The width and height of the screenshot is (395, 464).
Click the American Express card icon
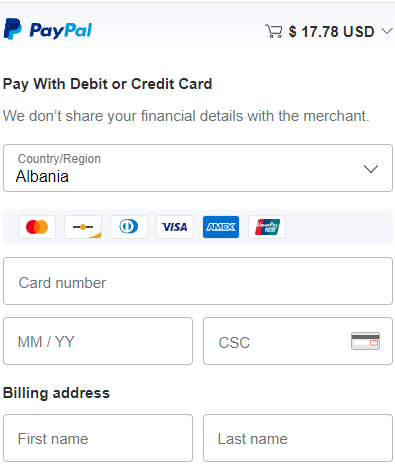click(x=221, y=227)
